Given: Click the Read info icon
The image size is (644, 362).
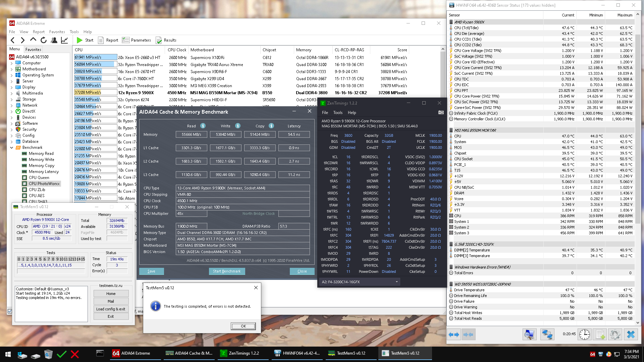Looking at the screenshot, I should (203, 126).
